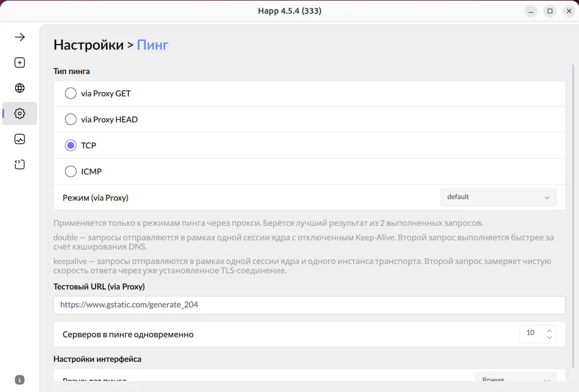Click the Режим (via Proxy) label

[96, 197]
